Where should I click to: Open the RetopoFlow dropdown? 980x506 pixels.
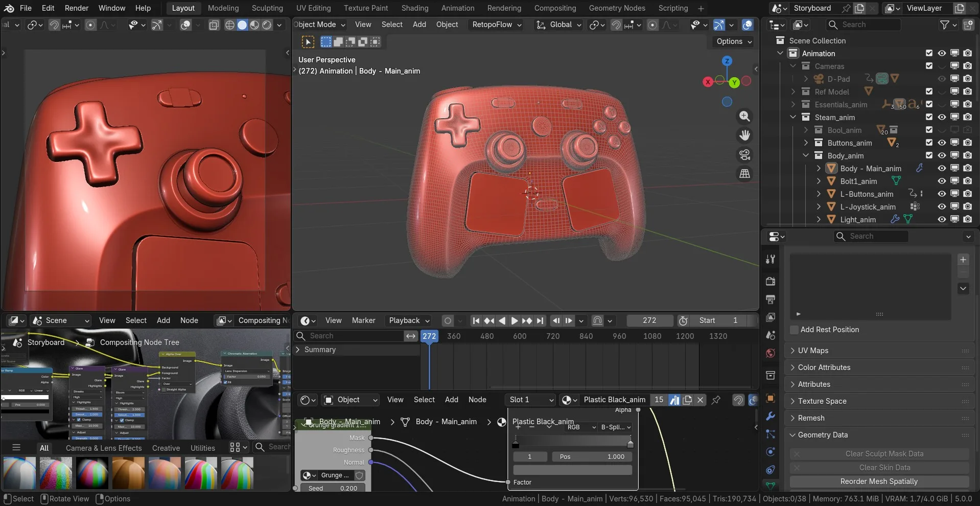tap(497, 25)
